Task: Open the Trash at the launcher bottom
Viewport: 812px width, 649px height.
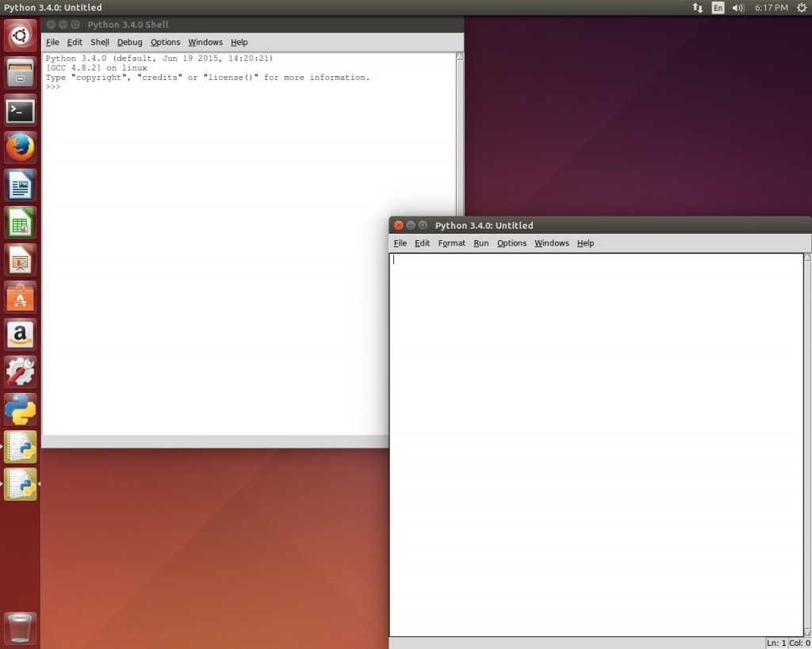Action: click(20, 627)
